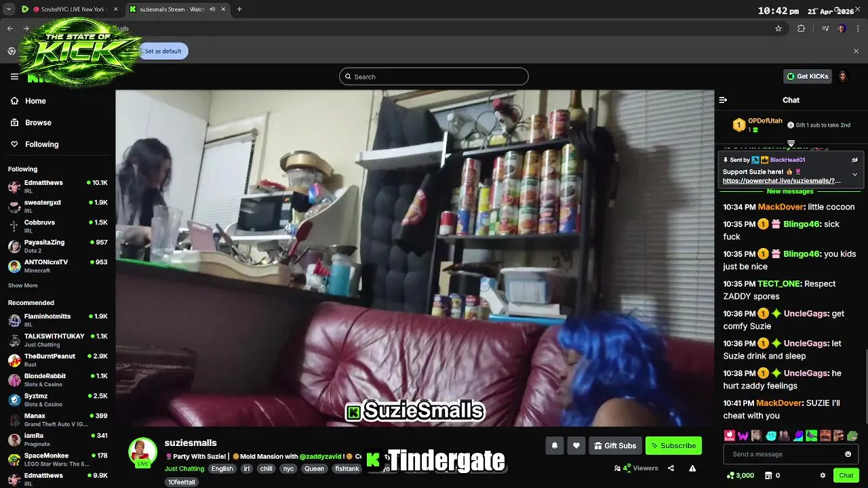Image resolution: width=868 pixels, height=488 pixels.
Task: Open the hamburger sidebar menu
Action: [14, 77]
